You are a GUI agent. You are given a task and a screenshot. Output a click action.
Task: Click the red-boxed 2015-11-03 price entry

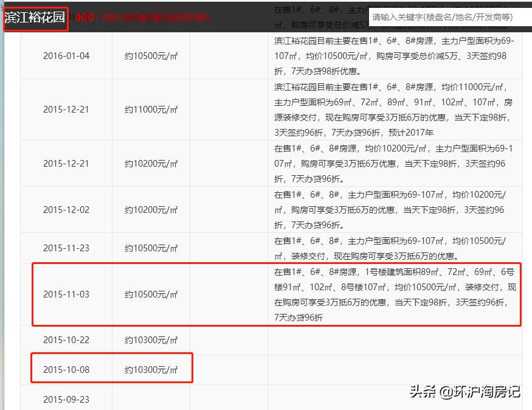tap(150, 294)
